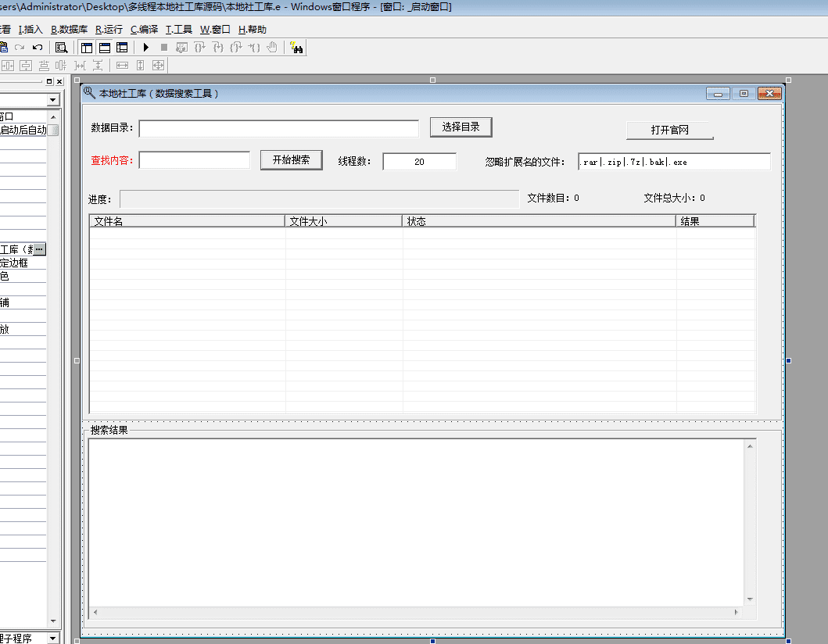The image size is (828, 644).
Task: Open the T.工具 menu
Action: click(178, 30)
